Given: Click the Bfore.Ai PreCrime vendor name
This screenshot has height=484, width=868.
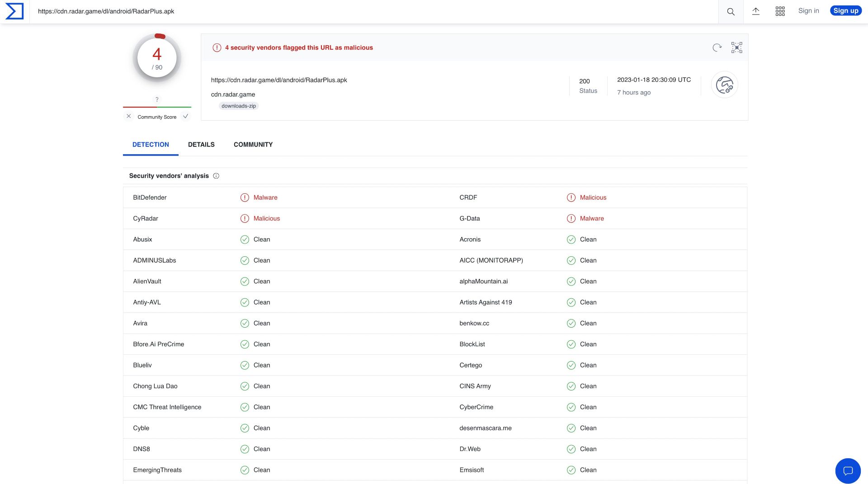Looking at the screenshot, I should [x=159, y=344].
